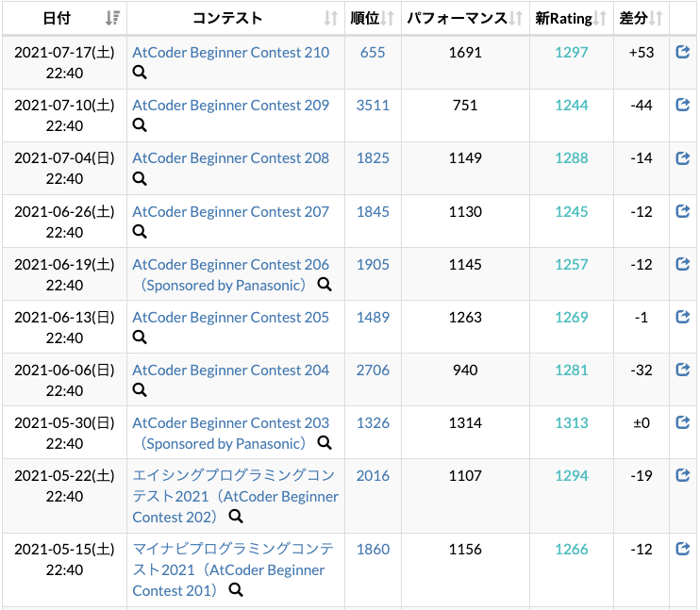Screen dimensions: 700x610
Task: Open Beginner Contest 206 Panasonic link
Action: pos(231,275)
